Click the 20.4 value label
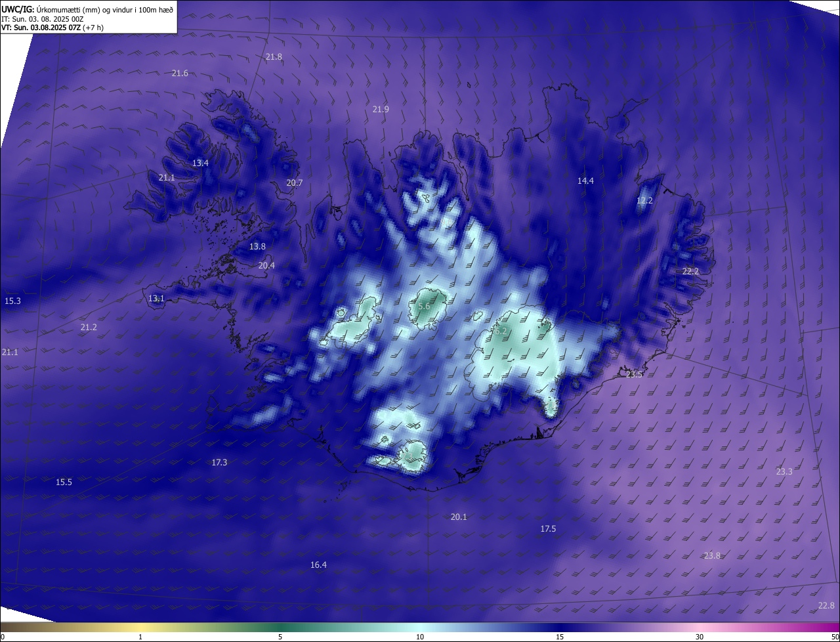This screenshot has width=840, height=642. (x=266, y=266)
